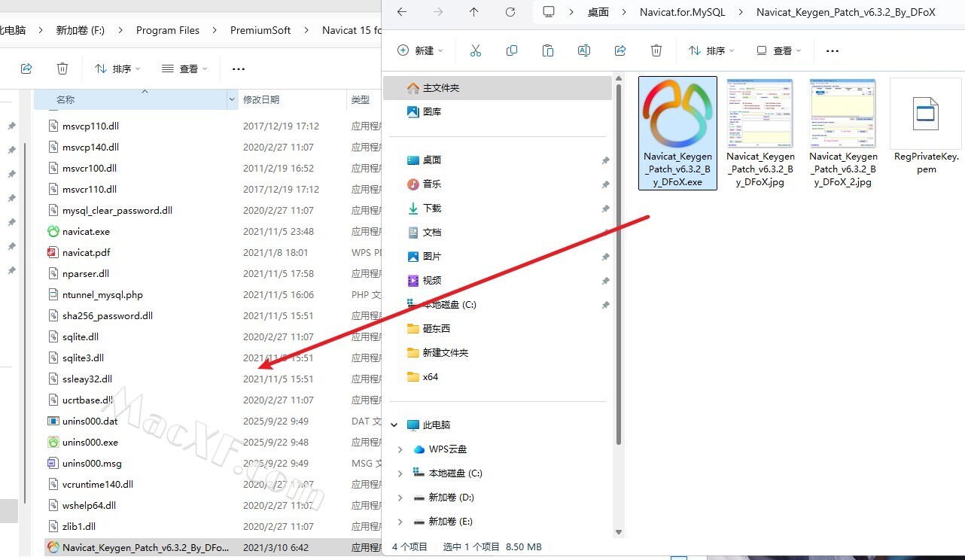
Task: Open more options (…) in left window toolbar
Action: coord(239,69)
